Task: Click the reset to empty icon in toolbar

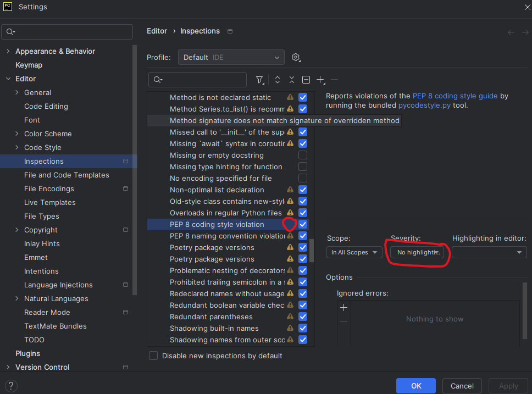Action: [x=306, y=80]
